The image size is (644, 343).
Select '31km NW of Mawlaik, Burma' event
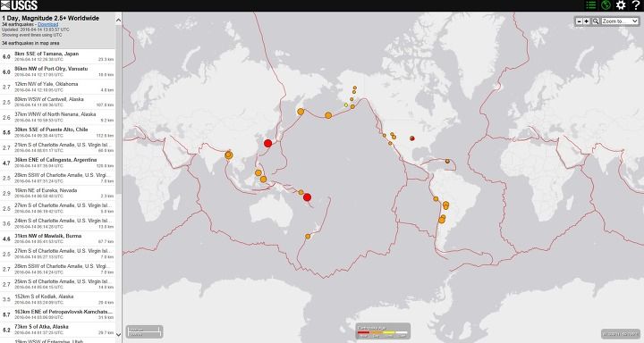tap(58, 238)
